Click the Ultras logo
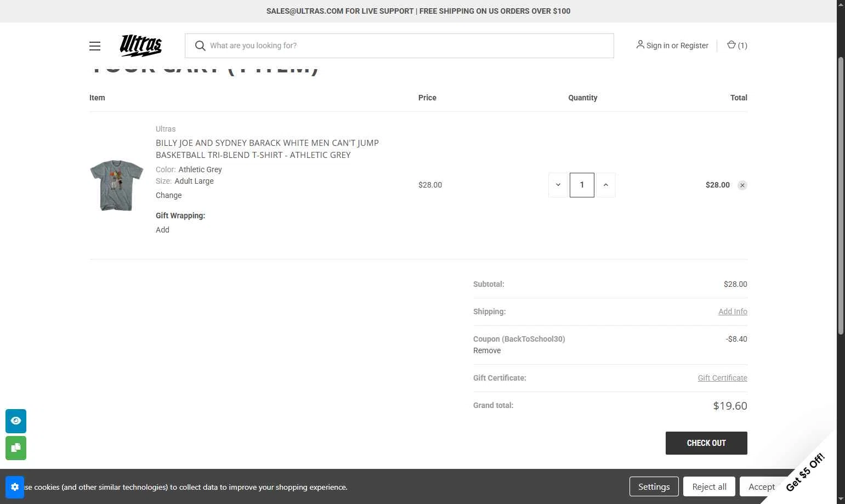Image resolution: width=845 pixels, height=504 pixels. click(141, 46)
